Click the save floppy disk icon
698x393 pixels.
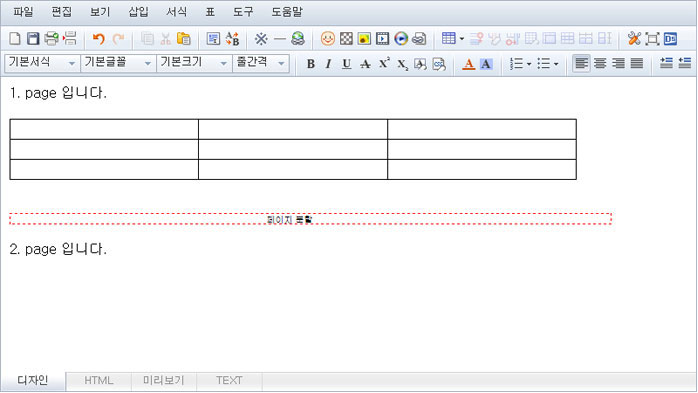point(33,39)
